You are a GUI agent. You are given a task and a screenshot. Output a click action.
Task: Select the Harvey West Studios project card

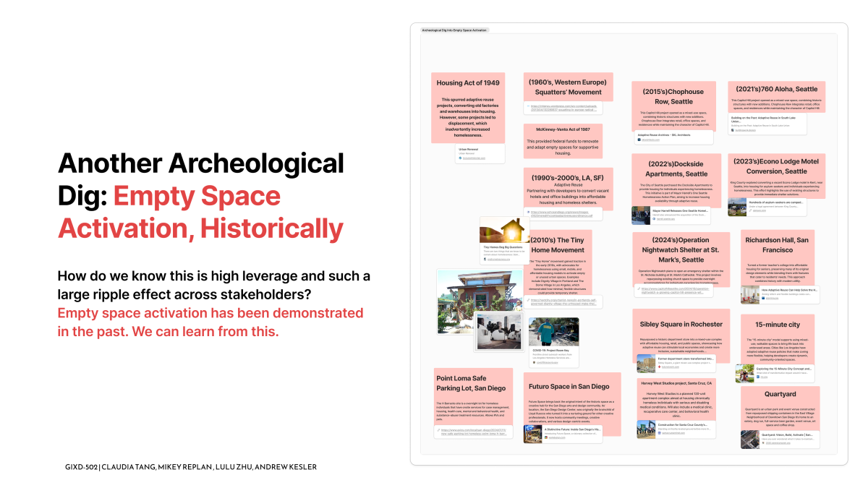coord(676,399)
